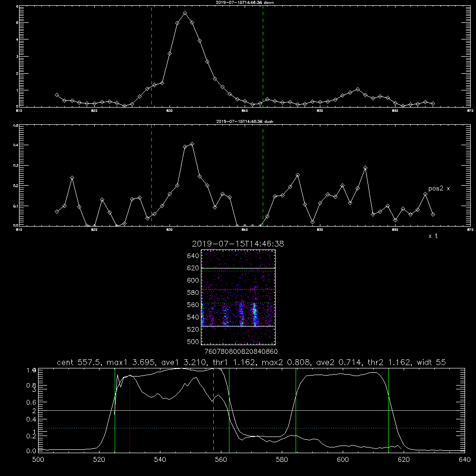Click the spectrogram title 2019-07-15T14:46:38
Screen dimensions: 476x476
click(x=238, y=244)
